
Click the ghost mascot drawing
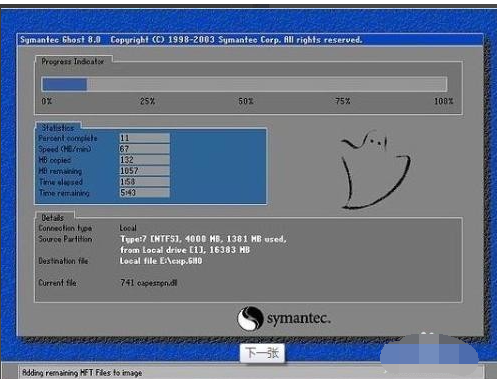tap(376, 170)
